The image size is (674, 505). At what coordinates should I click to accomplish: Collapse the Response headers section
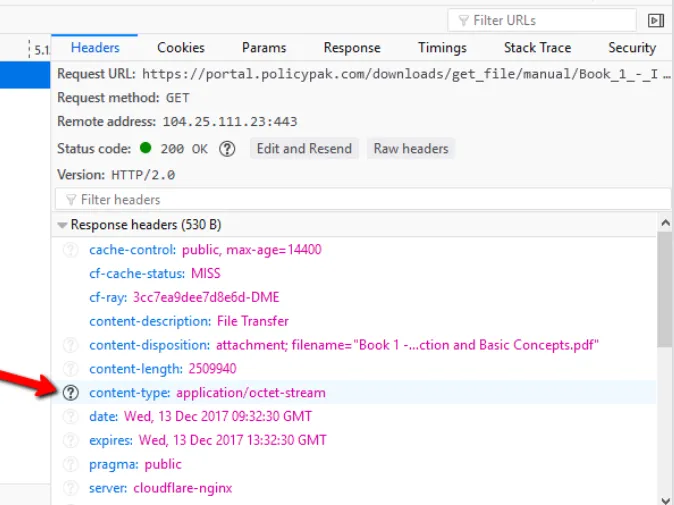[x=62, y=225]
